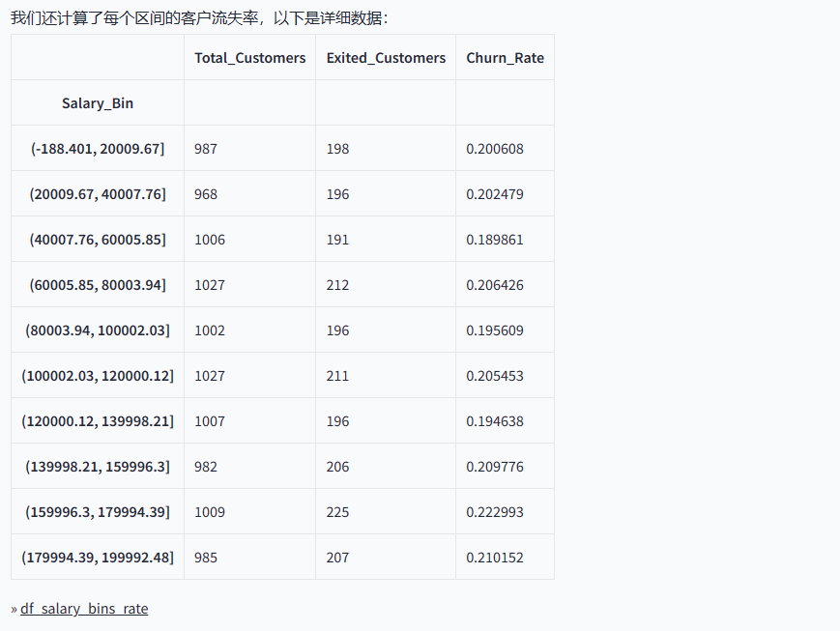Screen dimensions: 840x631
Task: Click the total customers value 1002
Action: (210, 330)
